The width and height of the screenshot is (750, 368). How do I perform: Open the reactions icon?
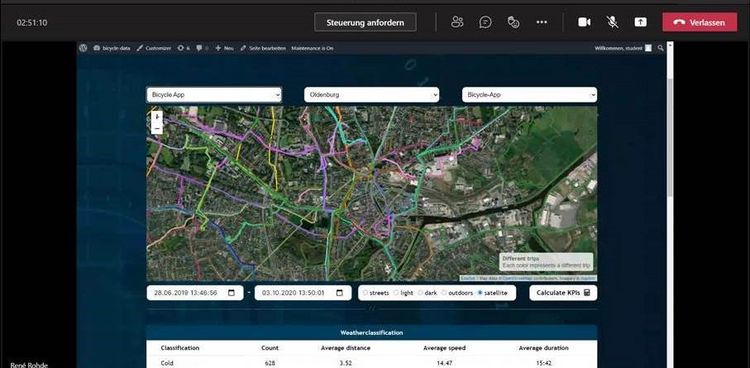513,22
